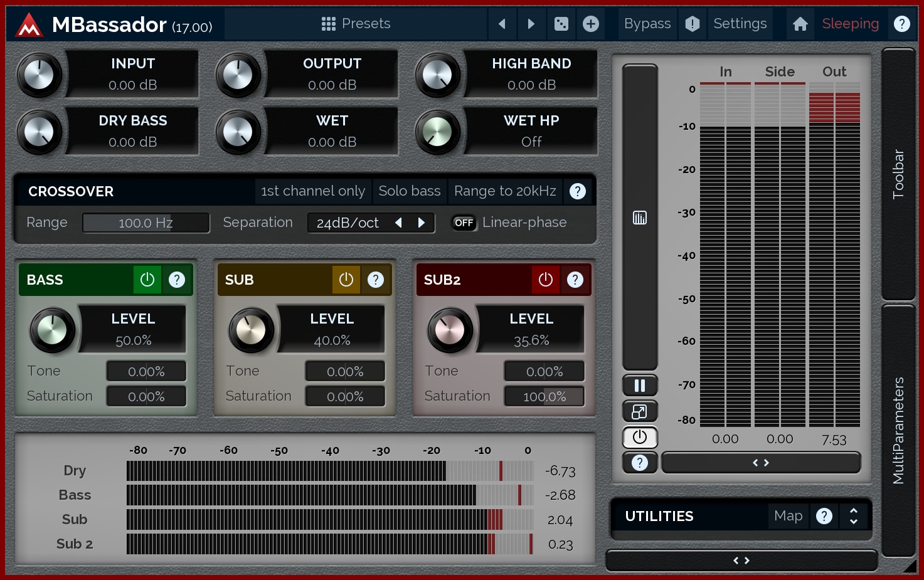The width and height of the screenshot is (924, 580).
Task: Click the meter settings icon on vertical strip
Action: point(640,218)
